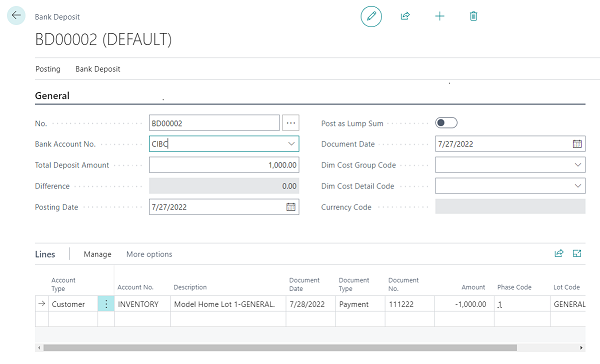Image resolution: width=600 pixels, height=364 pixels.
Task: Select the -1,000.00 amount cell
Action: click(464, 304)
